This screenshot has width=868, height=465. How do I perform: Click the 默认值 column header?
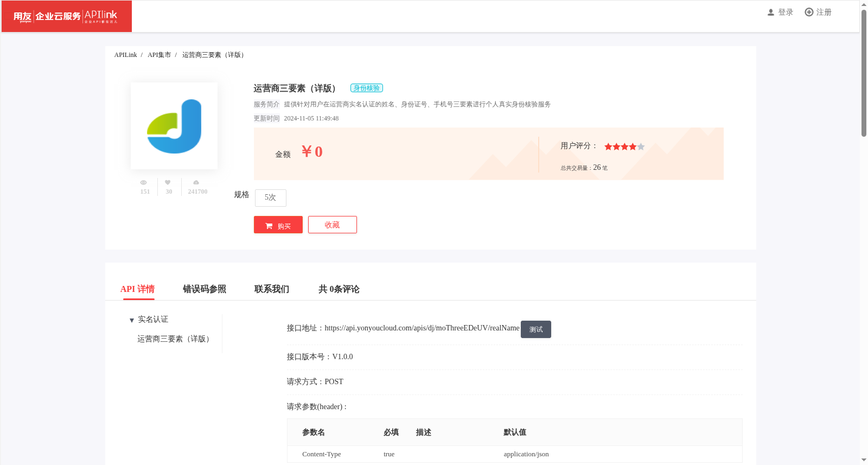tap(515, 432)
